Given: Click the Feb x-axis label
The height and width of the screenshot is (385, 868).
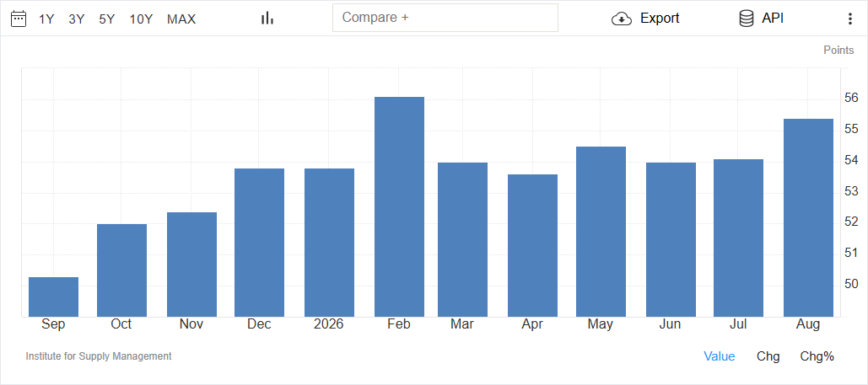Looking at the screenshot, I should click(x=399, y=324).
